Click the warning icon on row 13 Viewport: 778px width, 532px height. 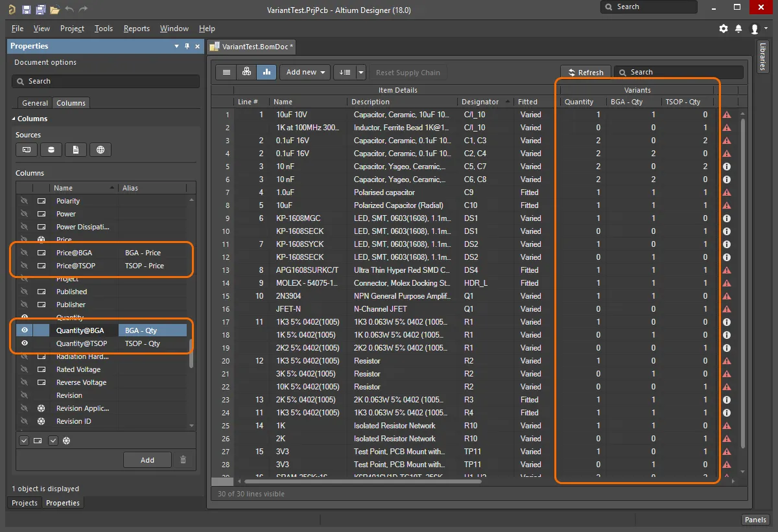727,270
